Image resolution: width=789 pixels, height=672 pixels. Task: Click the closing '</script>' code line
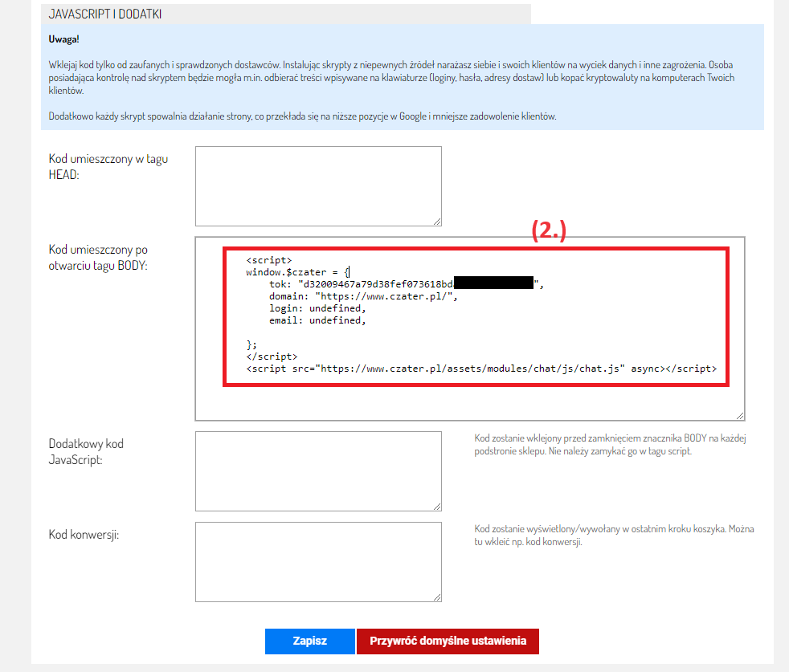tap(272, 356)
